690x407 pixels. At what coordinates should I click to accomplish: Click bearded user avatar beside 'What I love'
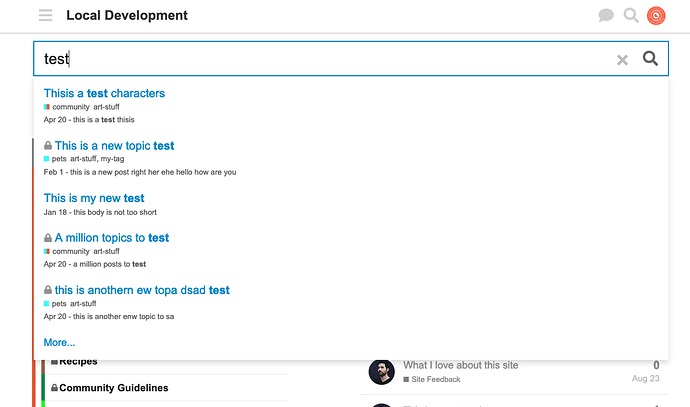[x=382, y=372]
